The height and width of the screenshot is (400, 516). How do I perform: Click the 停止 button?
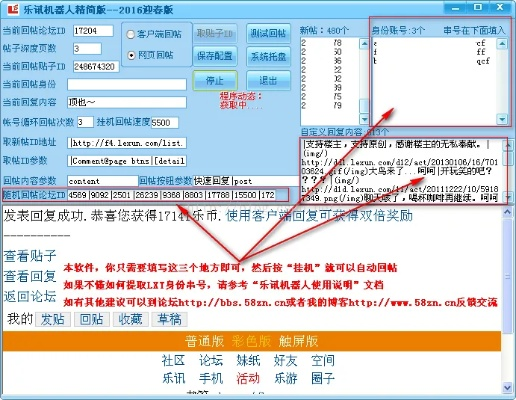coord(215,81)
